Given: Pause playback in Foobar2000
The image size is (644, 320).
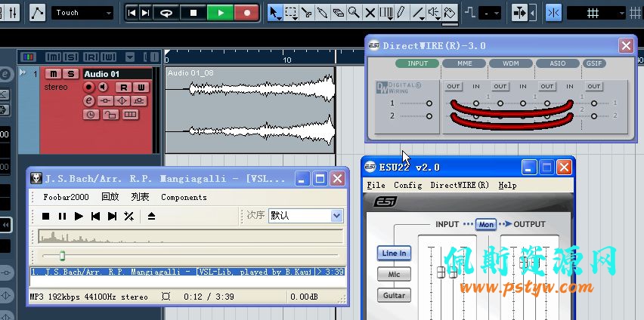Looking at the screenshot, I should click(x=62, y=217).
